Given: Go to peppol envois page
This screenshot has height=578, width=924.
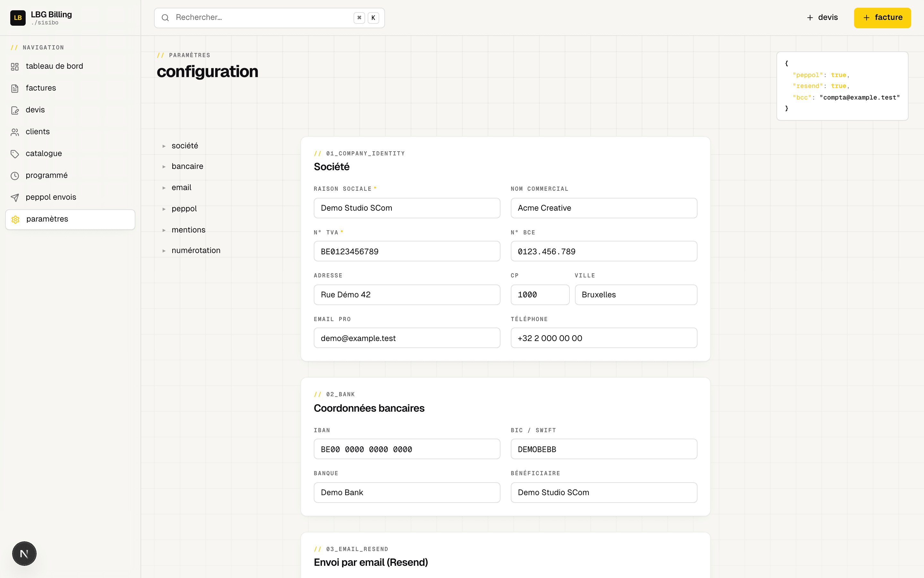Looking at the screenshot, I should coord(70,197).
